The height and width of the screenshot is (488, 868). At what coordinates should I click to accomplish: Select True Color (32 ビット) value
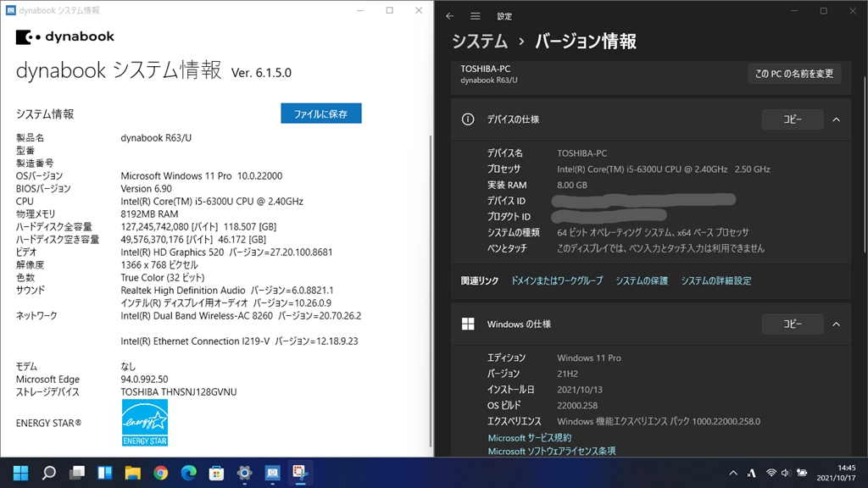163,278
